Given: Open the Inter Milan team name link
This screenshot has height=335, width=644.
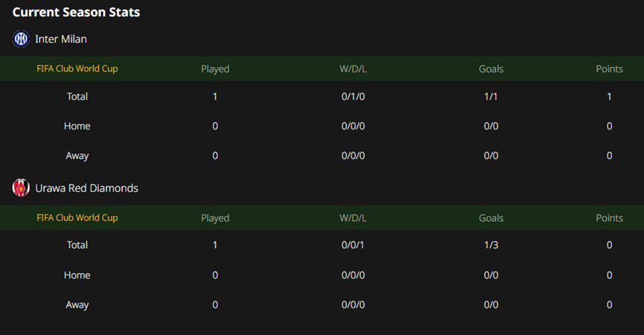Looking at the screenshot, I should coord(61,39).
